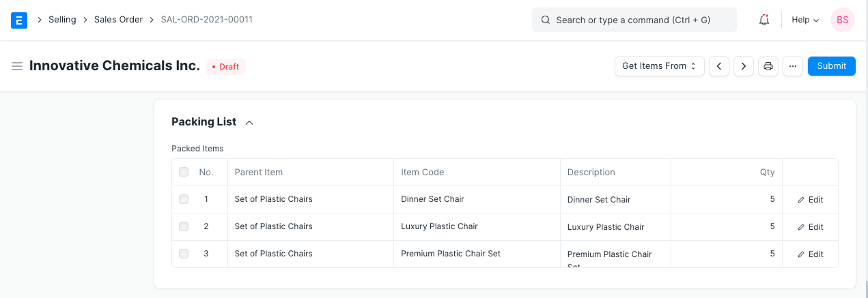Toggle the sidebar hamburger icon
The image size is (868, 298).
17,66
